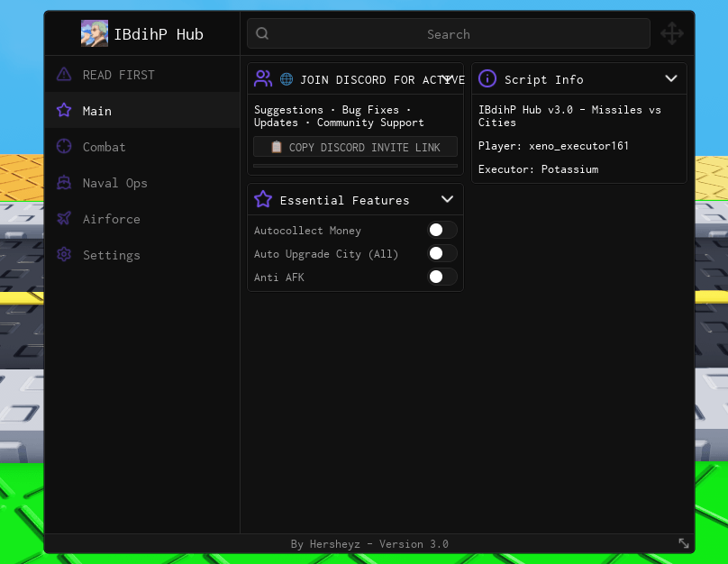Switch to the Combat tab

click(142, 147)
